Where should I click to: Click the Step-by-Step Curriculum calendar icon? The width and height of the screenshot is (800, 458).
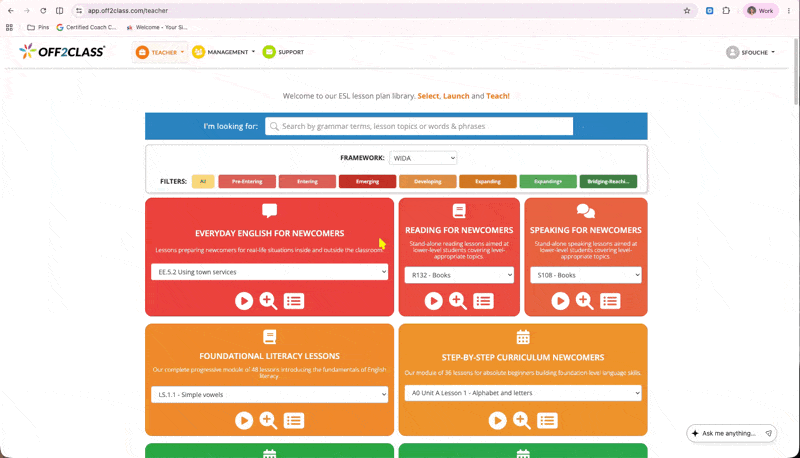523,337
